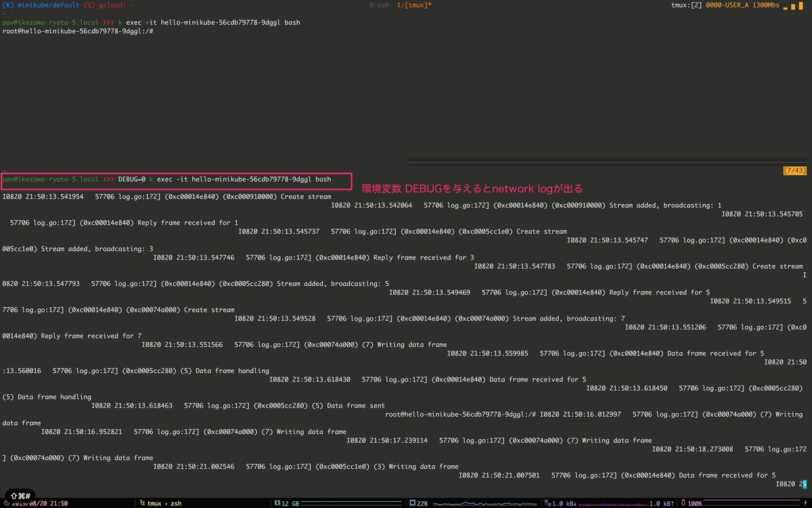Click the top pane exec -it command text
Image resolution: width=812 pixels, height=508 pixels.
click(x=213, y=22)
